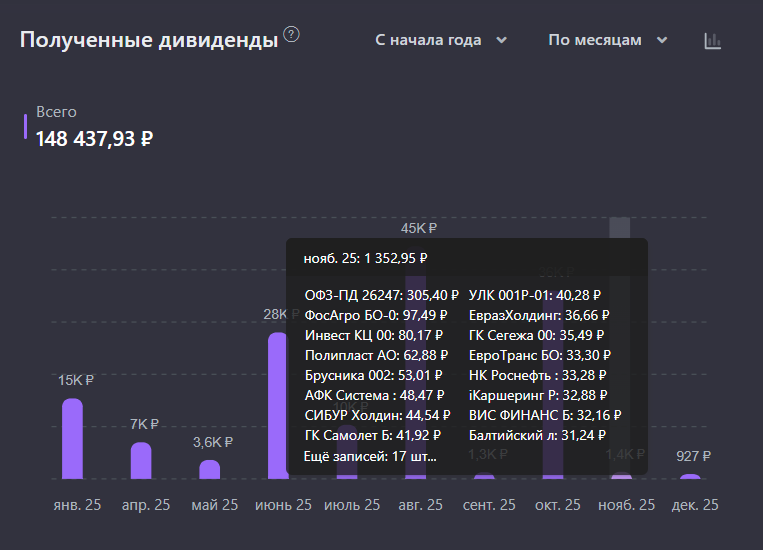Click the 45K ₽ value label

(419, 228)
